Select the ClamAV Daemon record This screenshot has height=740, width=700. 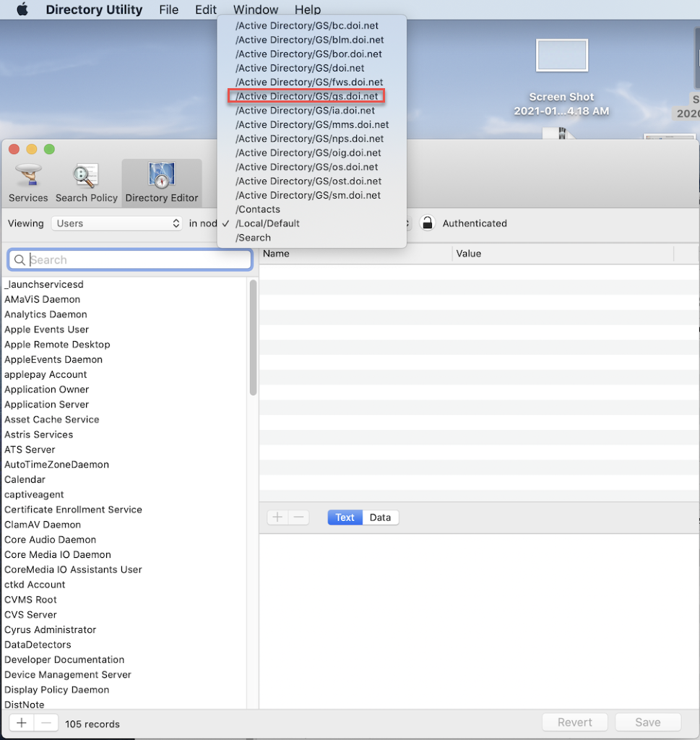124,525
